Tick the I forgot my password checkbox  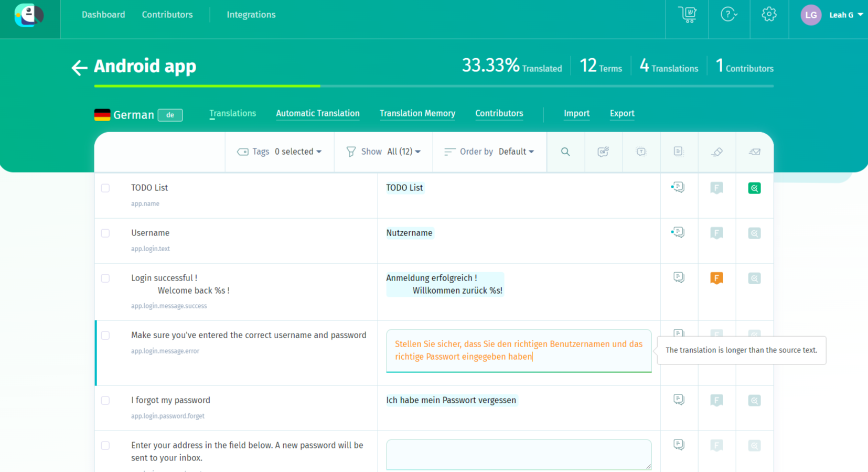[105, 400]
